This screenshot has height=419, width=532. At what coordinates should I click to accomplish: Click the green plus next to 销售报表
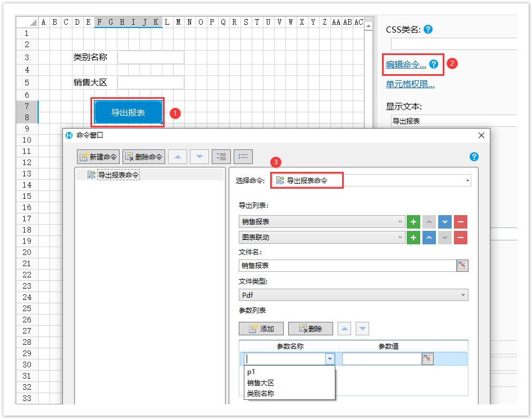(413, 222)
